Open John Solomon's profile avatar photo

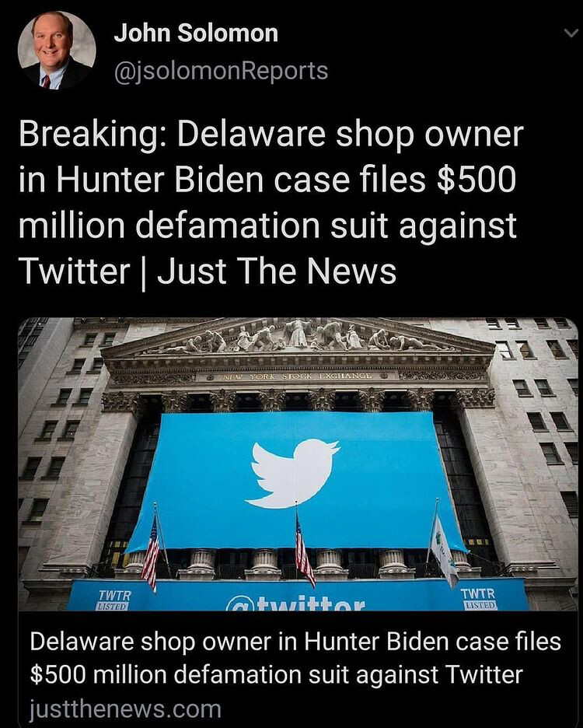(57, 50)
